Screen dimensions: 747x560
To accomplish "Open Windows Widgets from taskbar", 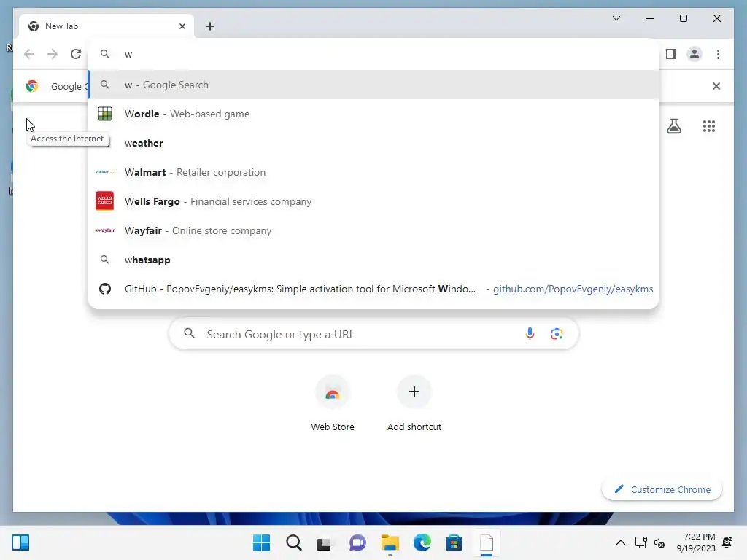I will [20, 542].
